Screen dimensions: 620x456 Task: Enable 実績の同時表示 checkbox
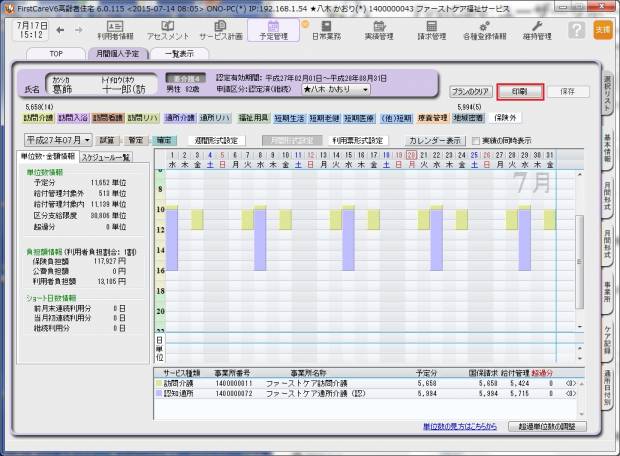[476, 141]
